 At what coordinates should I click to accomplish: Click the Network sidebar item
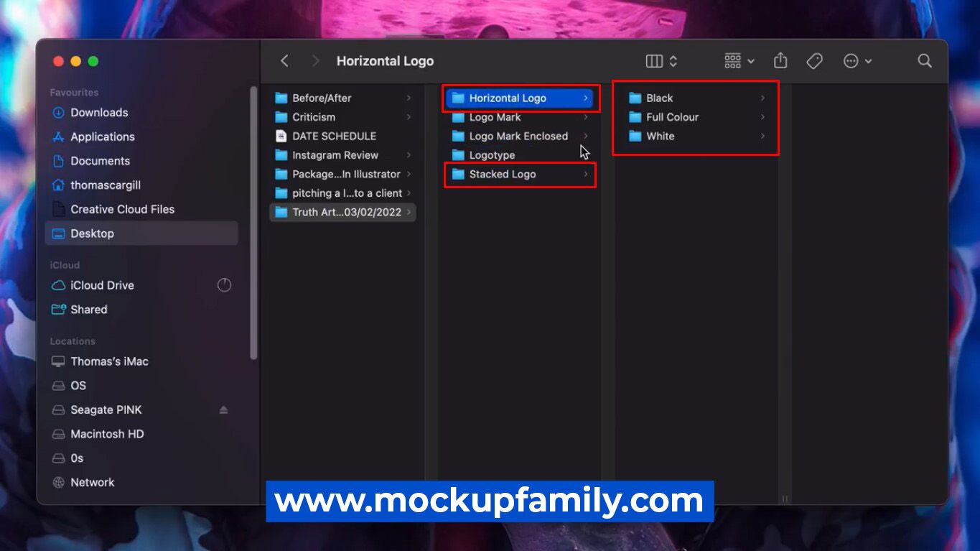point(92,482)
